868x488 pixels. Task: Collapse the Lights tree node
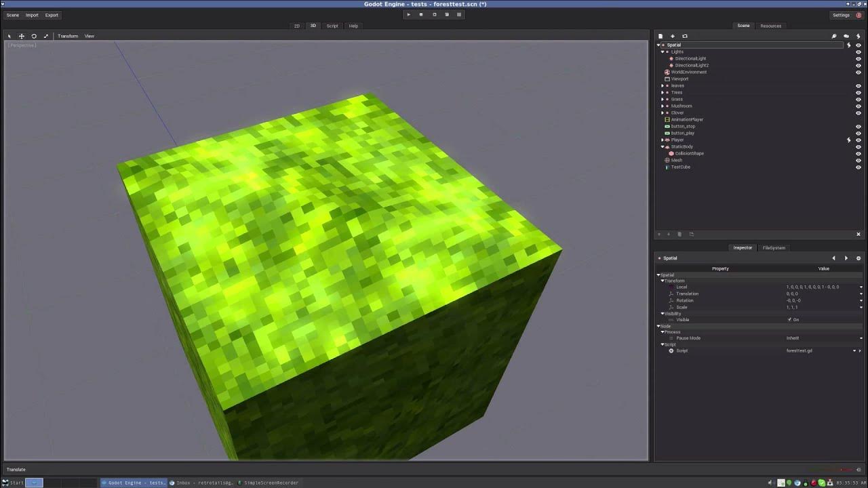(x=663, y=52)
